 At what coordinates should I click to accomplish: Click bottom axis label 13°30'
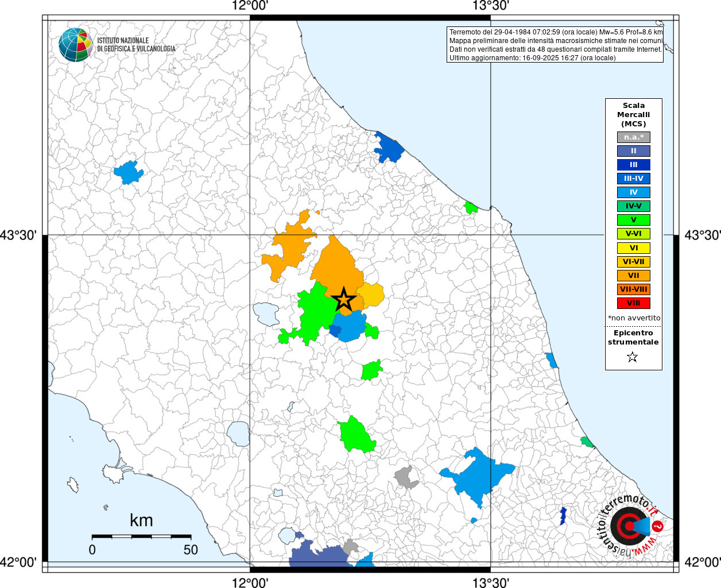[491, 582]
